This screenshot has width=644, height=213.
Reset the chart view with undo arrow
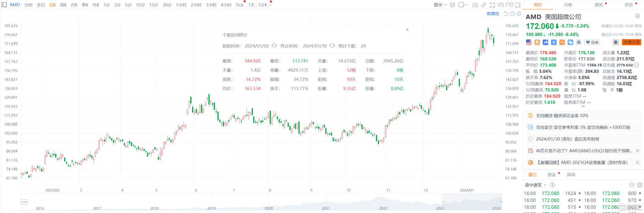click(506, 14)
